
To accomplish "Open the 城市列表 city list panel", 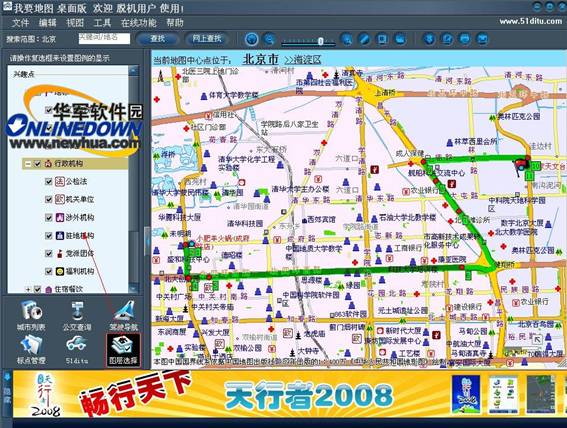I will click(x=31, y=315).
